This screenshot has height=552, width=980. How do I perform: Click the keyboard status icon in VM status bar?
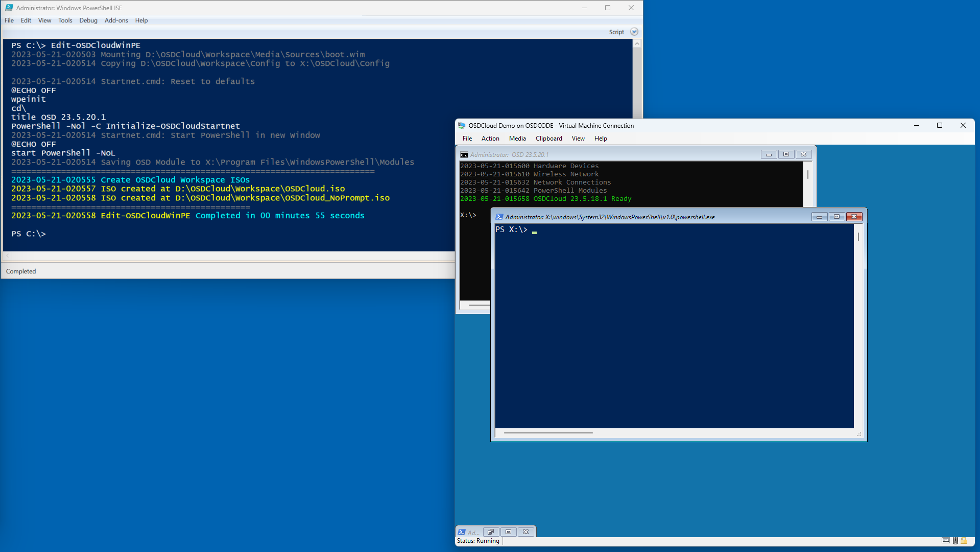pyautogui.click(x=945, y=540)
